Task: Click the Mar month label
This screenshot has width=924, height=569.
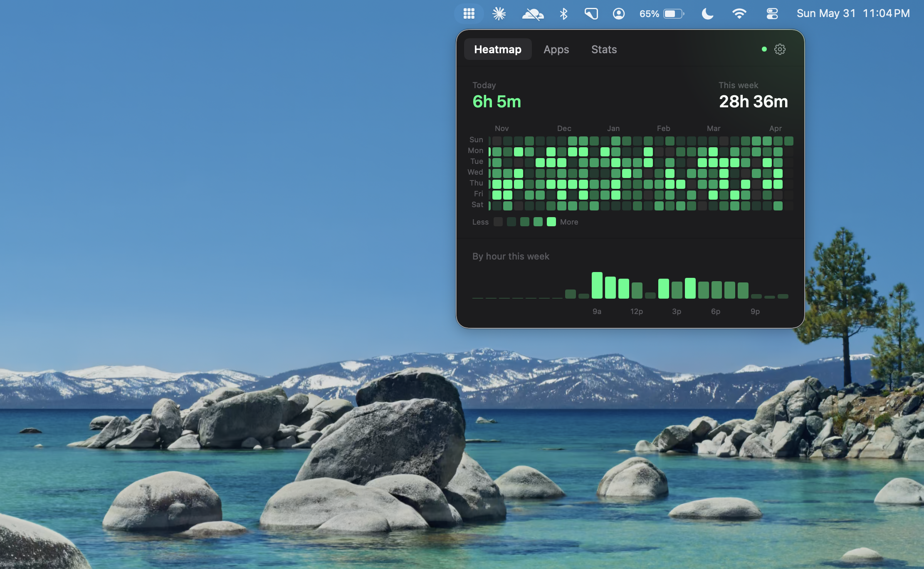Action: [x=713, y=128]
